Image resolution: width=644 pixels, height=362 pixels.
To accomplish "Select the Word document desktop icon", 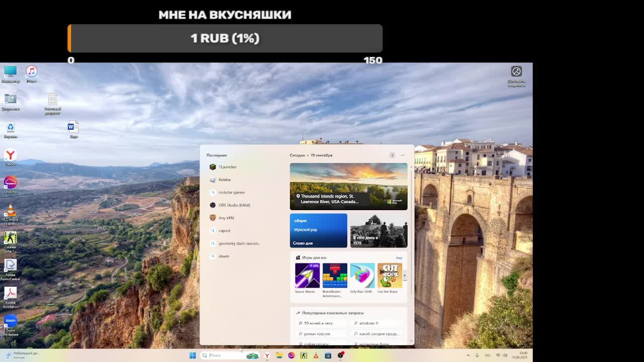I will [73, 129].
